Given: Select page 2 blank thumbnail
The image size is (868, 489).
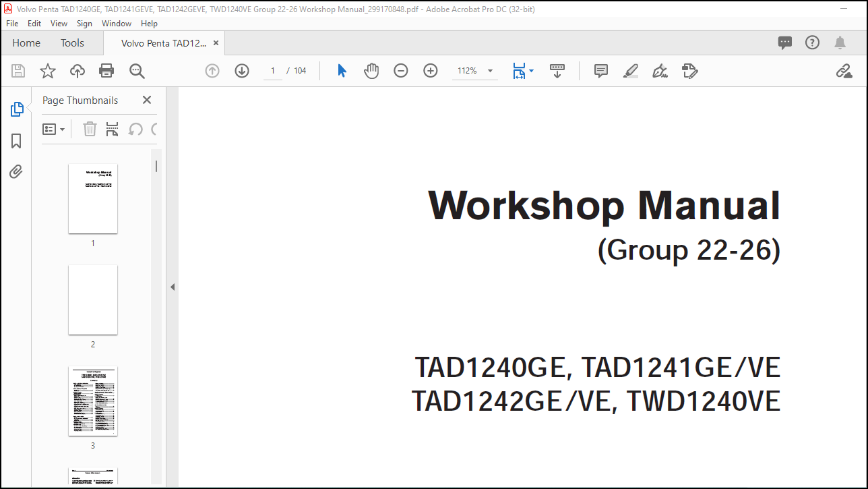Looking at the screenshot, I should click(x=93, y=299).
